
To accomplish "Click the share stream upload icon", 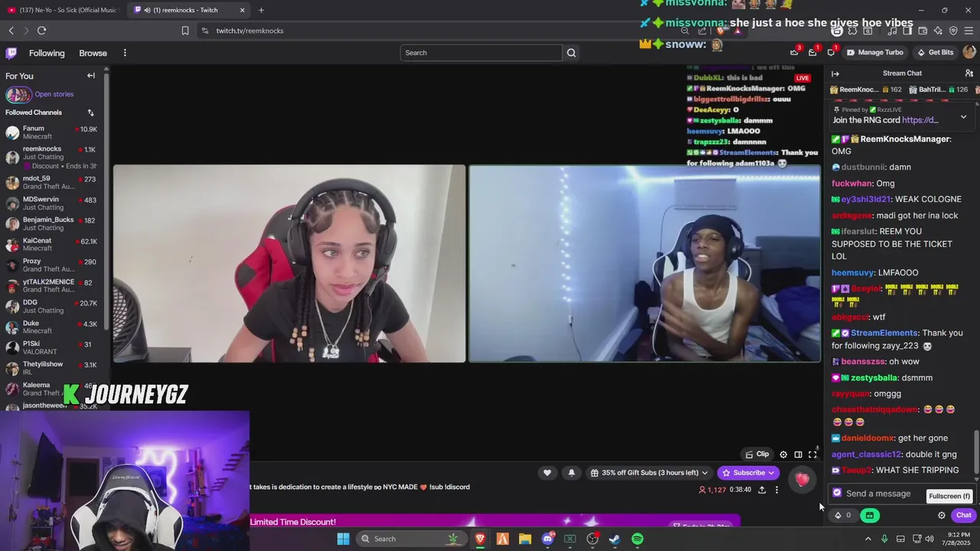I will pos(762,490).
